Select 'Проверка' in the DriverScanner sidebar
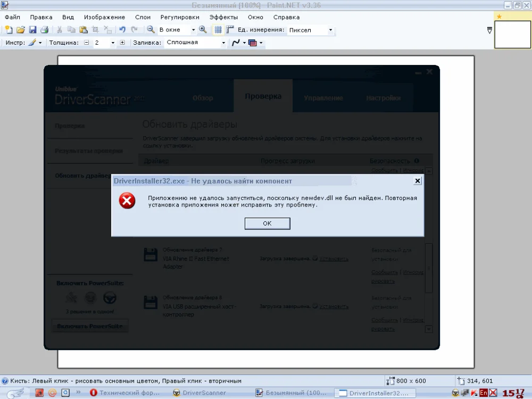 tap(70, 126)
